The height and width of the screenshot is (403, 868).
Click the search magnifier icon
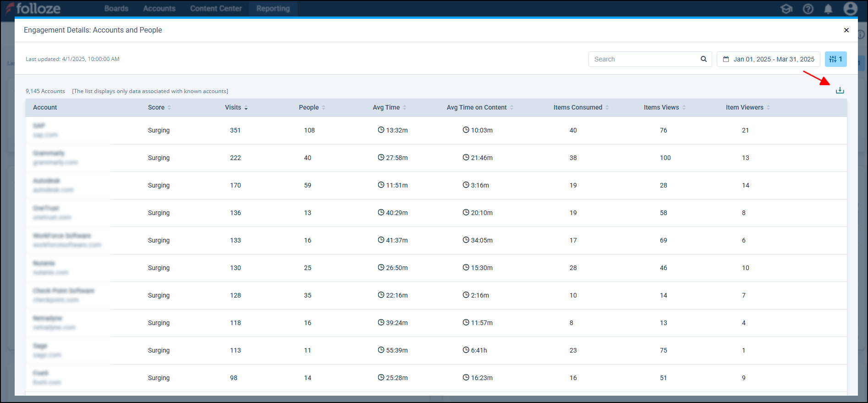(703, 59)
